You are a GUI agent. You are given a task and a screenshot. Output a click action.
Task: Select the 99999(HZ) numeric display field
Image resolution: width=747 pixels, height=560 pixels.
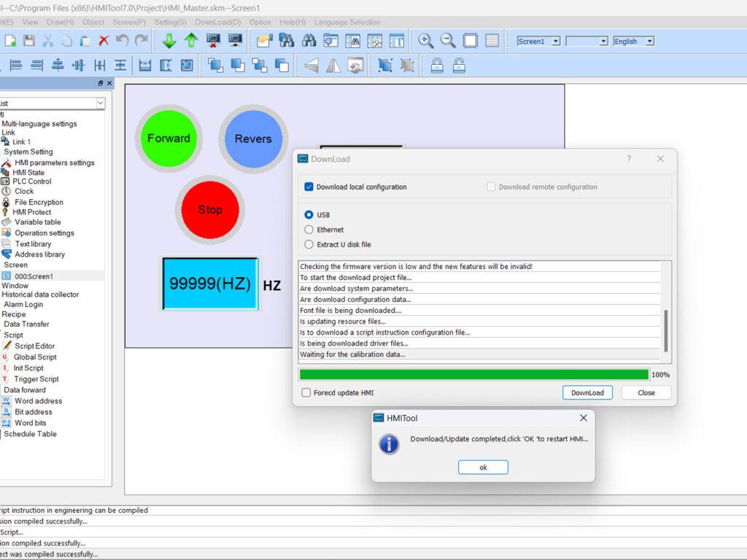[x=210, y=284]
